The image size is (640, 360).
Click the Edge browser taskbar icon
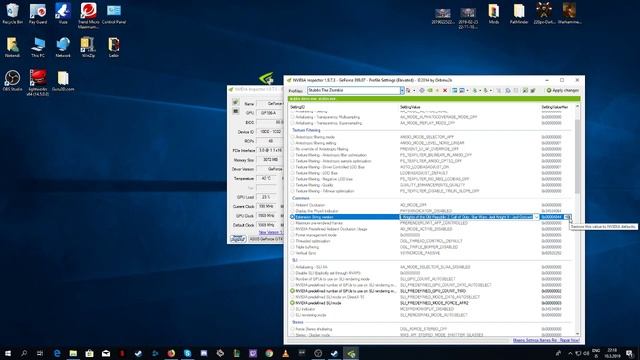(57, 353)
